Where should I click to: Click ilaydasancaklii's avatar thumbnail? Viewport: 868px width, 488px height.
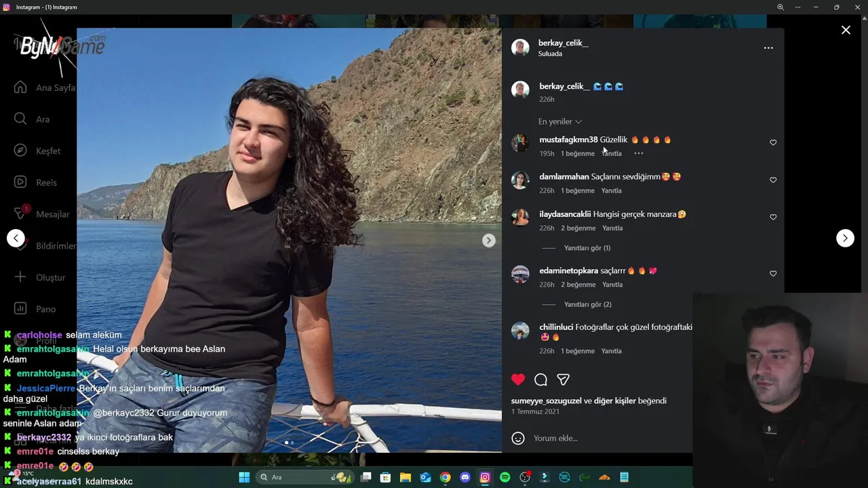coord(520,218)
